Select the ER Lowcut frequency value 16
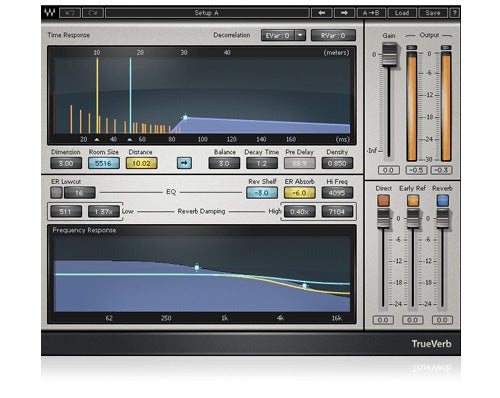Viewport: 500px width, 398px height. pos(80,193)
